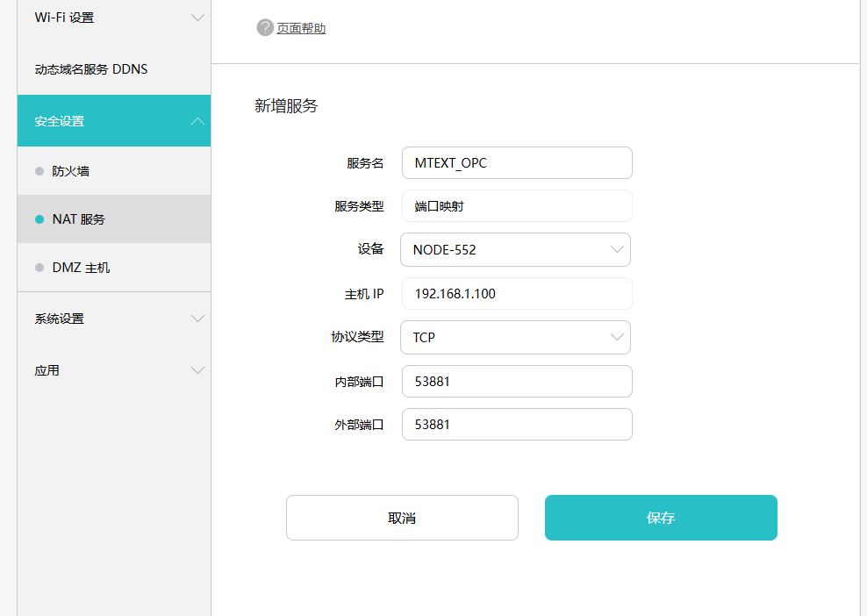This screenshot has width=867, height=616.
Task: Expand the 应用 section chevron
Action: pyautogui.click(x=197, y=370)
